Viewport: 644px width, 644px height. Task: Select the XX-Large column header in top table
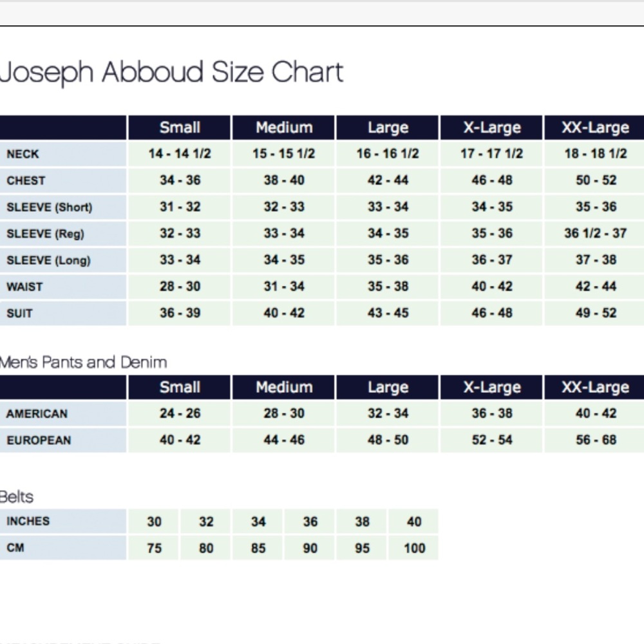(594, 128)
